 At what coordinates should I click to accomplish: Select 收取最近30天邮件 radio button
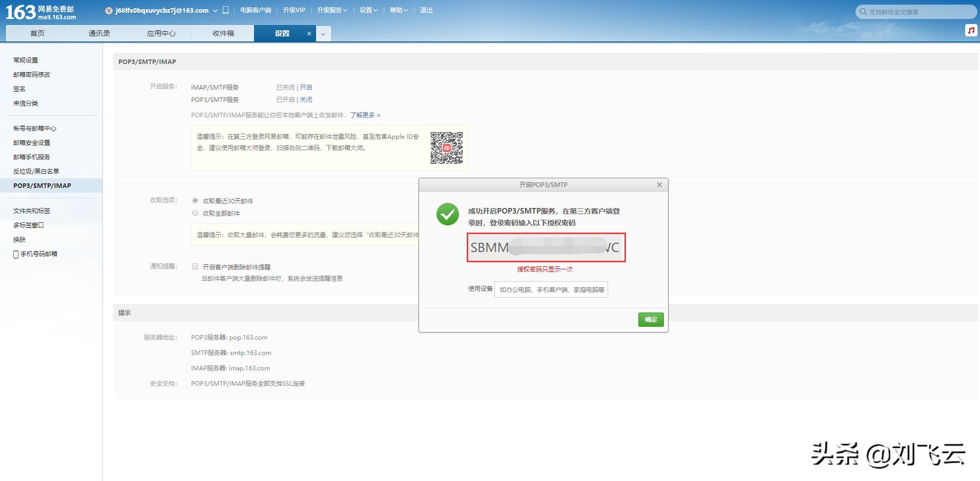(195, 200)
